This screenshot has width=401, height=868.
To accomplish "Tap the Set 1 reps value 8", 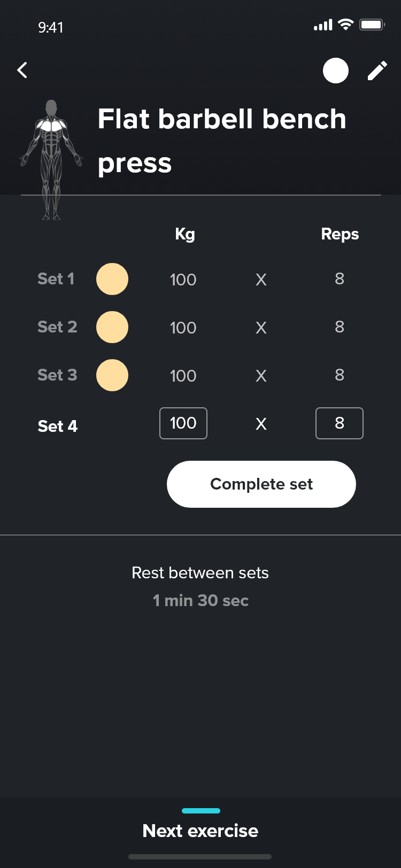I will click(x=340, y=279).
